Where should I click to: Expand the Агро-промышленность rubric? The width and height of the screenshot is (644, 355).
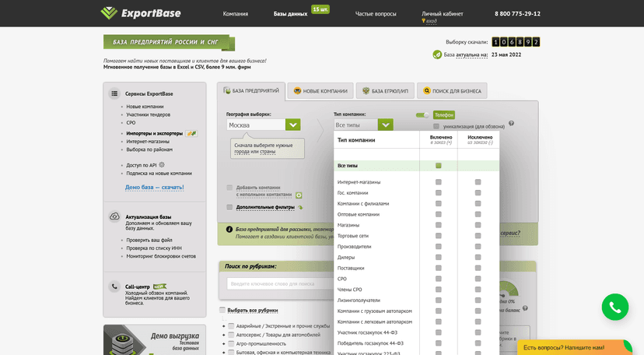click(x=224, y=344)
